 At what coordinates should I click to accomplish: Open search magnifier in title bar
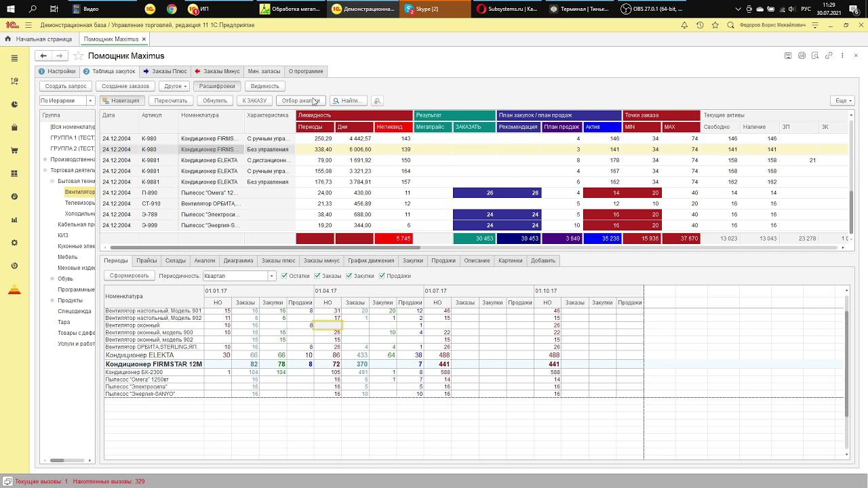[x=730, y=25]
